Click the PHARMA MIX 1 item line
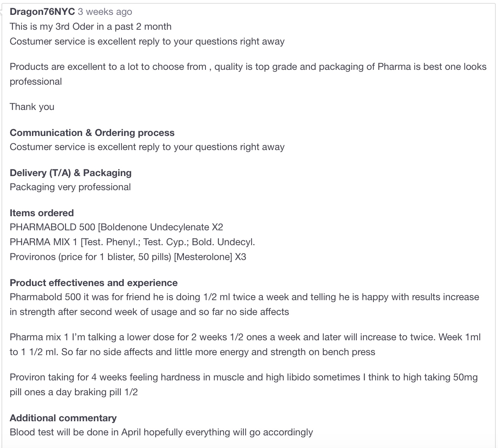The width and height of the screenshot is (498, 448). [x=132, y=242]
